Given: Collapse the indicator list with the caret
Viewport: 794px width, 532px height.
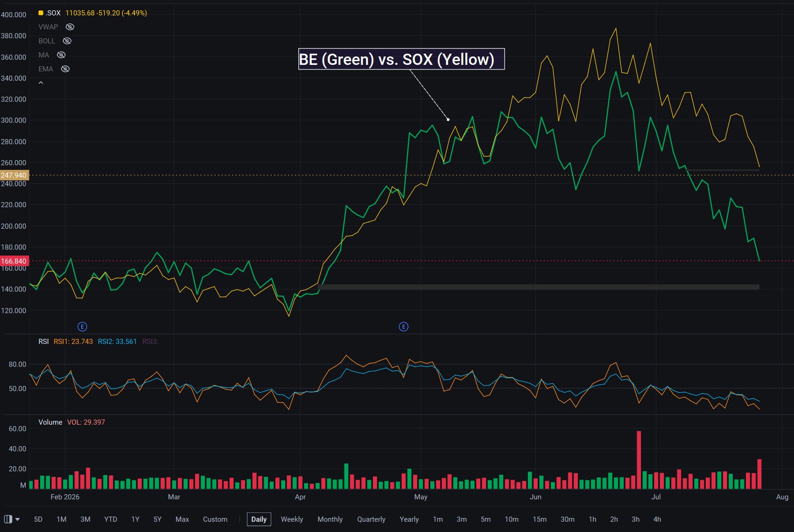Looking at the screenshot, I should click(x=41, y=83).
